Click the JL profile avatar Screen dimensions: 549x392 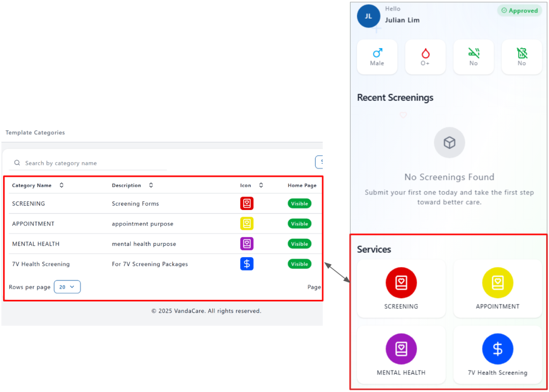coord(368,16)
